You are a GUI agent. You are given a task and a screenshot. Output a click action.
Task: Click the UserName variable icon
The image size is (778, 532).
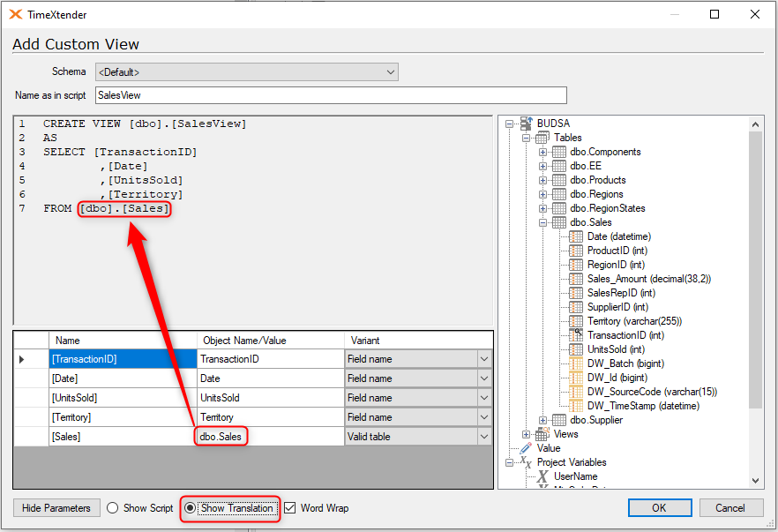point(542,476)
